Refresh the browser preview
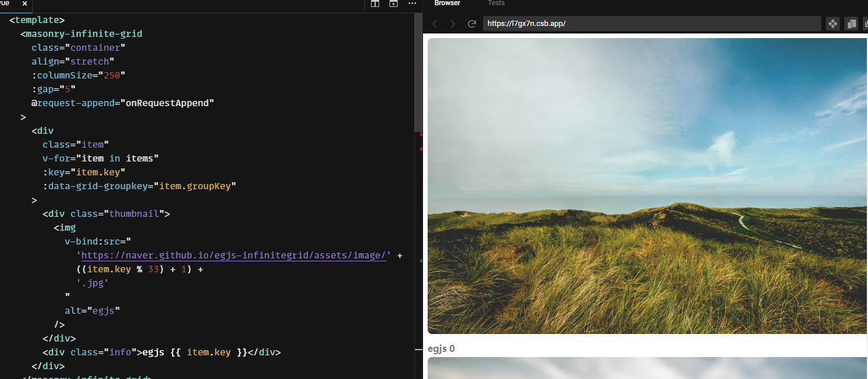 coord(472,24)
